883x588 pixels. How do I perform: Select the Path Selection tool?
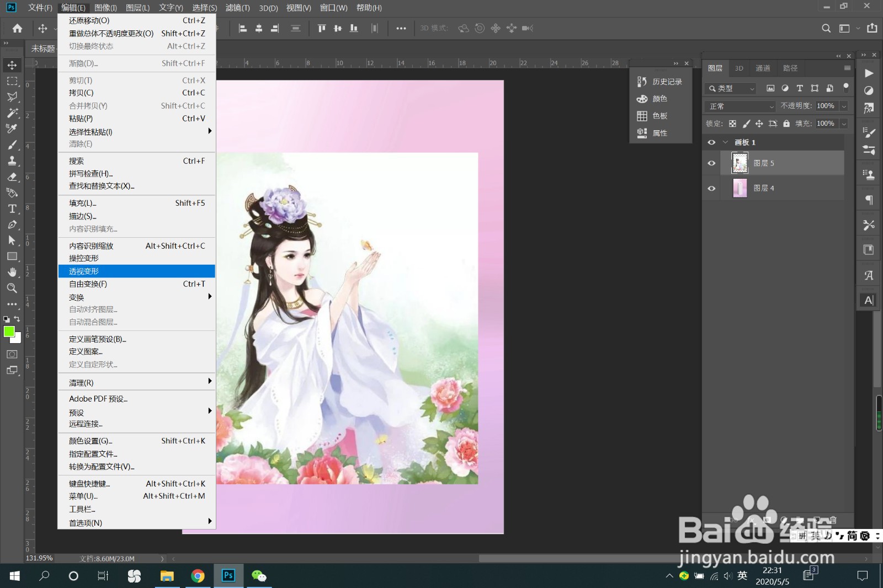[12, 240]
